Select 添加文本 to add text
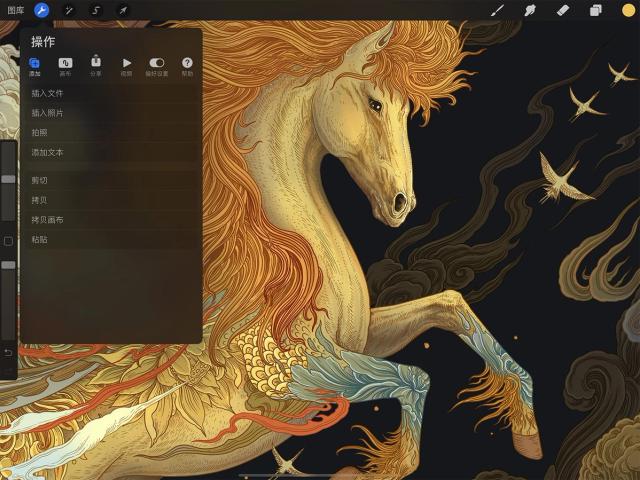The height and width of the screenshot is (480, 640). pos(111,153)
